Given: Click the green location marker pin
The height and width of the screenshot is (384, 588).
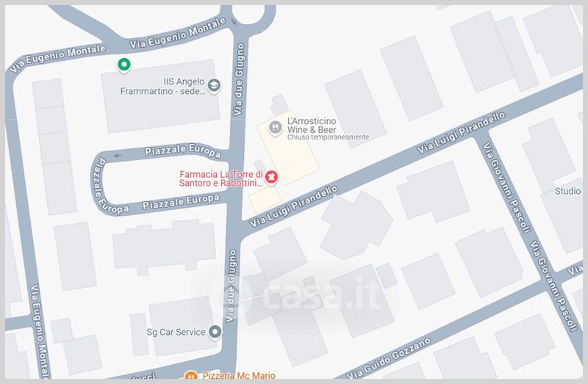Looking at the screenshot, I should point(123,65).
